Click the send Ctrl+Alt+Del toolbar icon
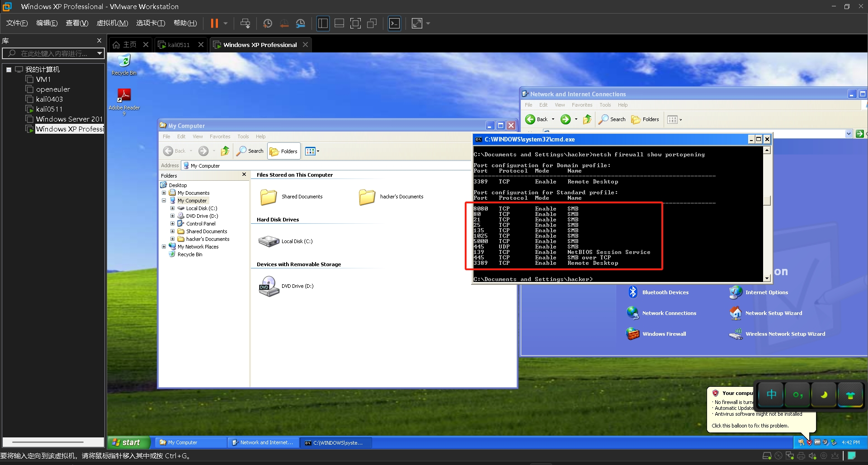The height and width of the screenshot is (465, 868). pyautogui.click(x=245, y=23)
